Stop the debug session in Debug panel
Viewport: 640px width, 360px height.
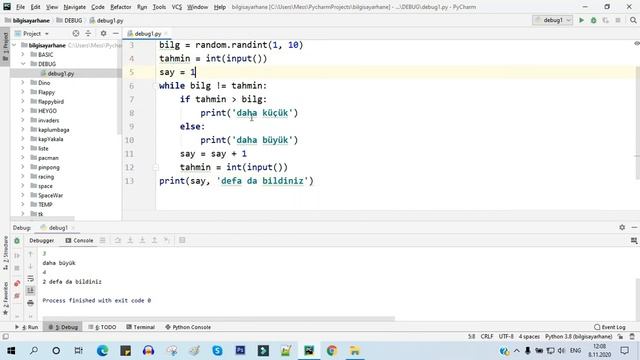[x=17, y=268]
